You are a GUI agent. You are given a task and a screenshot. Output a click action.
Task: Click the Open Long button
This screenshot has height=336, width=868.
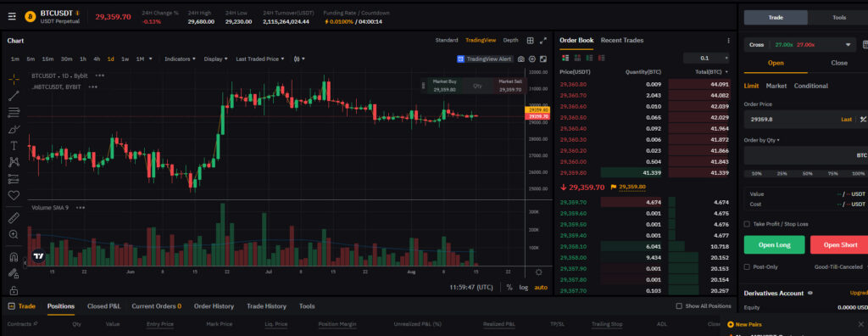point(774,244)
